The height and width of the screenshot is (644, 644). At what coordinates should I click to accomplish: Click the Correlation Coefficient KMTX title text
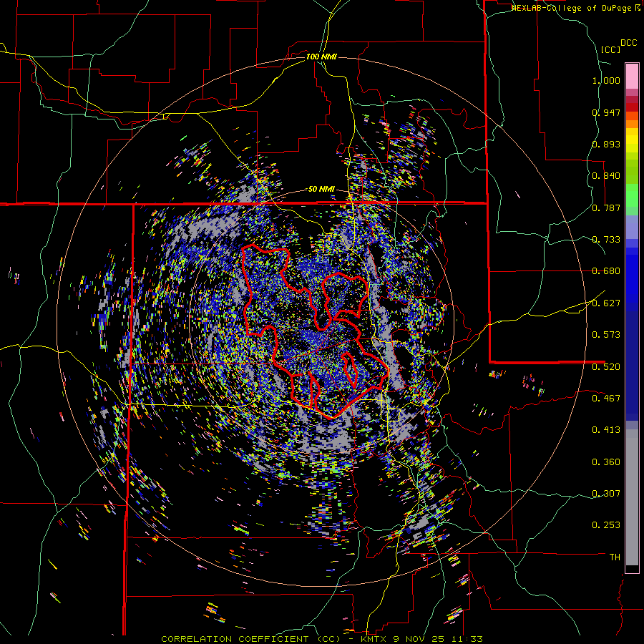tap(321, 639)
